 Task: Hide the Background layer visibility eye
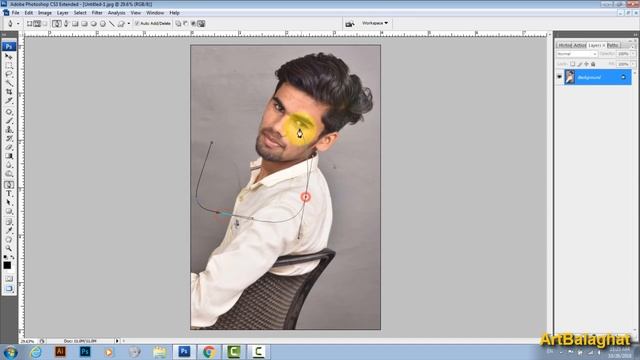pyautogui.click(x=560, y=76)
